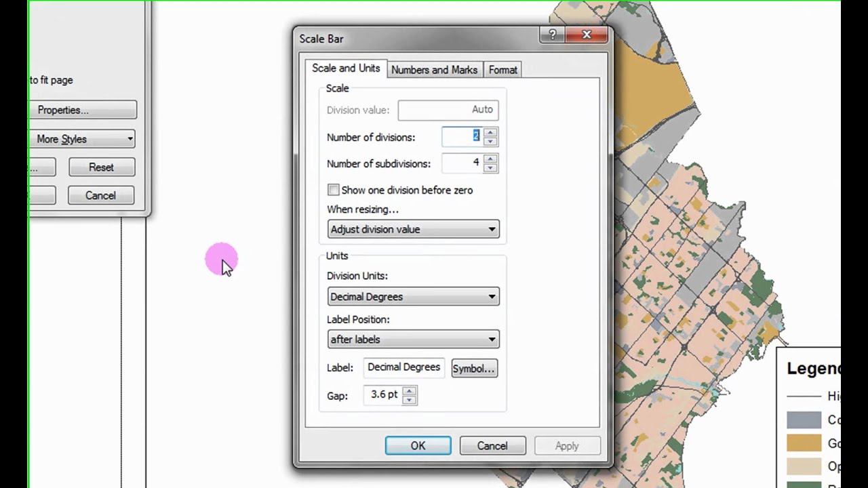Open the More Styles dropdown

83,139
